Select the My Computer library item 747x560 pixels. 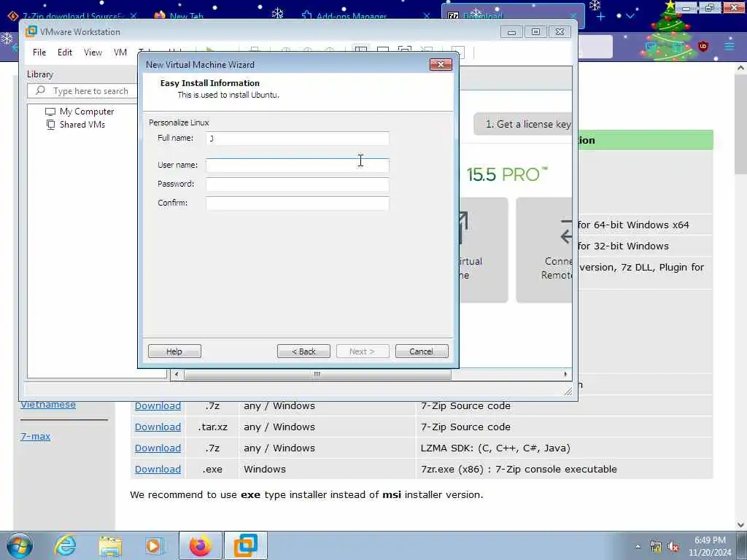pos(80,112)
